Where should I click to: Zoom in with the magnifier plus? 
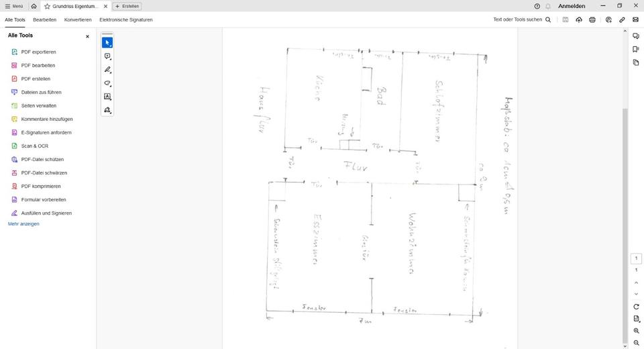pos(636,331)
